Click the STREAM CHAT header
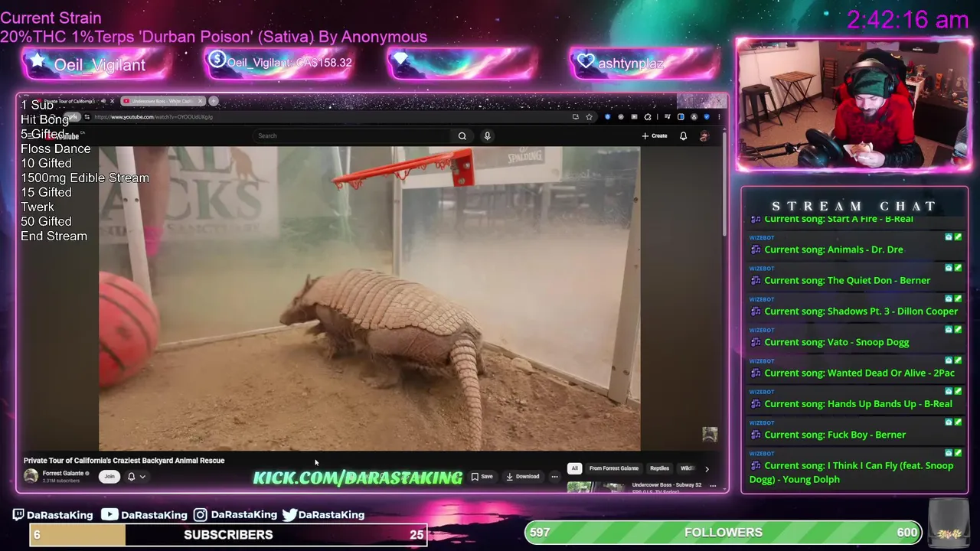 click(x=854, y=206)
